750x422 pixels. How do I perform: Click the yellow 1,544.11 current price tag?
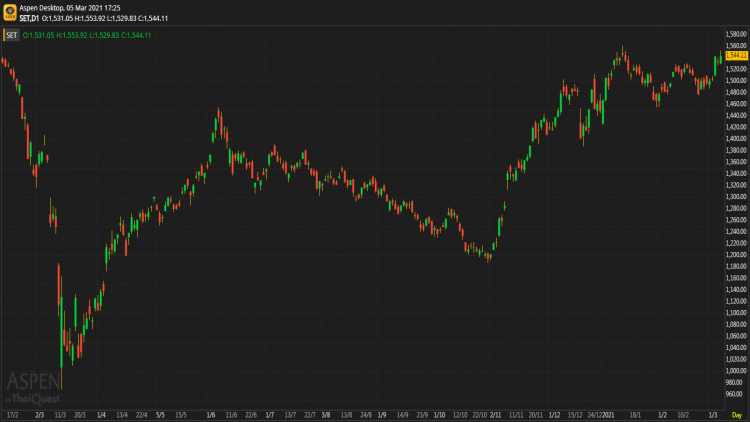tap(736, 56)
